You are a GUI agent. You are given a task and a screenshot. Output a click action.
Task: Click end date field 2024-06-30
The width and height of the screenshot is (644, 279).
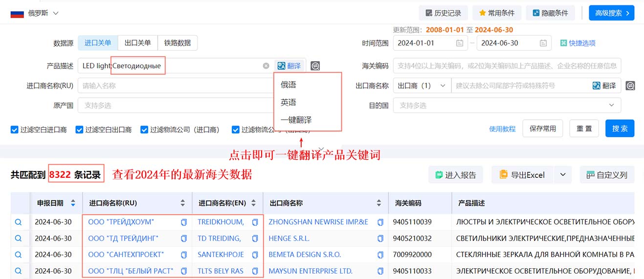point(514,43)
